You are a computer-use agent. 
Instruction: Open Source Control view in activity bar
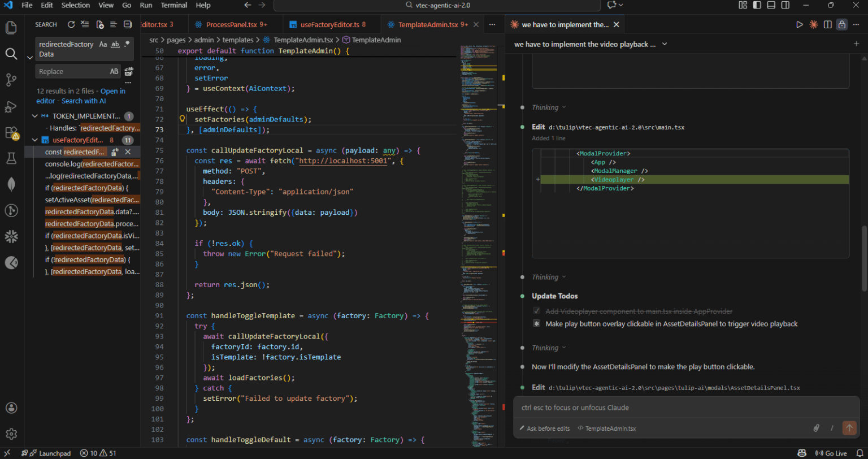pos(11,80)
